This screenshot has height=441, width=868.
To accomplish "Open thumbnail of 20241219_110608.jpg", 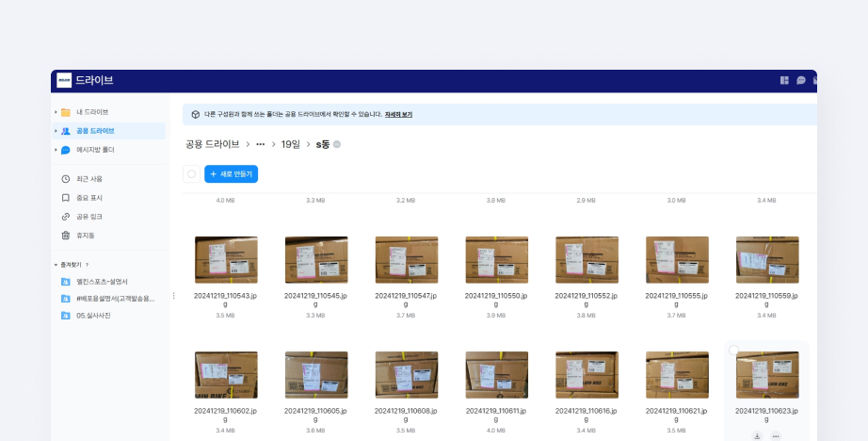I will pos(407,375).
